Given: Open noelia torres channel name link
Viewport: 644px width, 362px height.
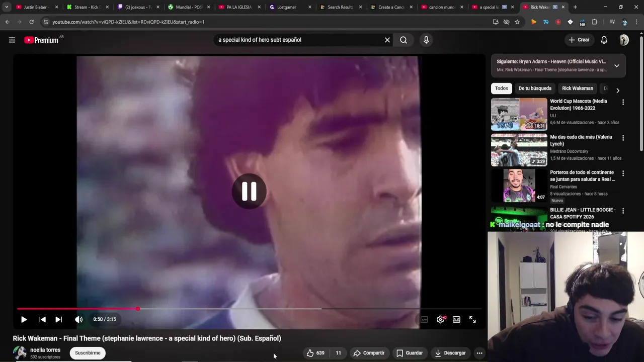Looking at the screenshot, I should point(45,350).
